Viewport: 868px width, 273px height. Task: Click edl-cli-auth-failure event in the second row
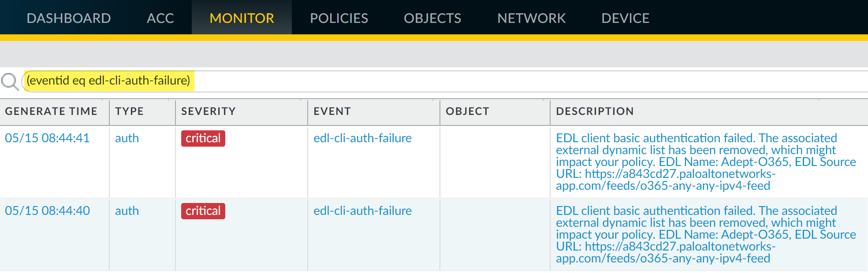[362, 211]
